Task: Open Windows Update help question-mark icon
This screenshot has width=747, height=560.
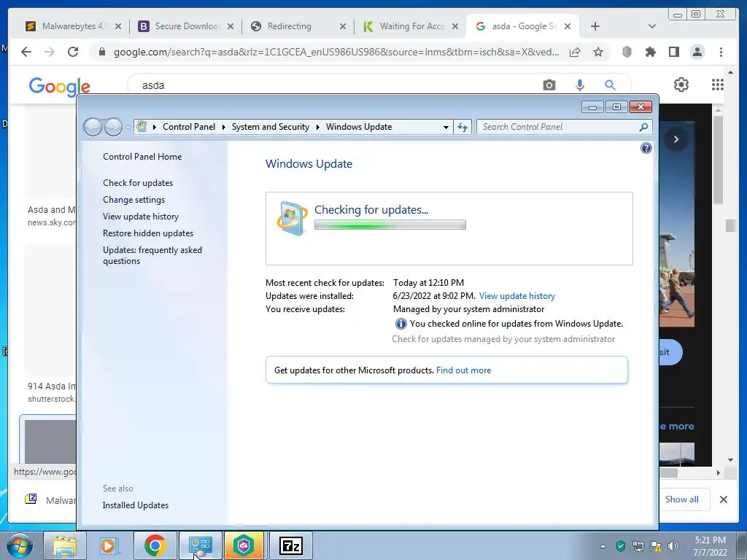Action: [x=646, y=148]
